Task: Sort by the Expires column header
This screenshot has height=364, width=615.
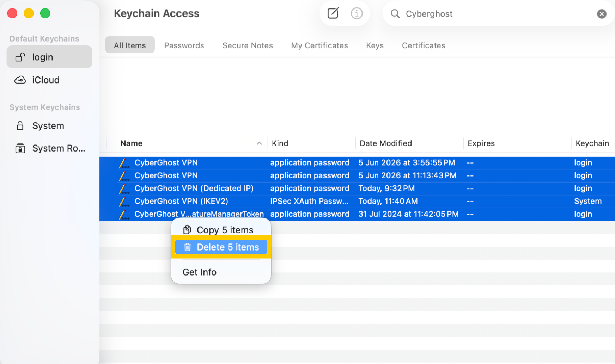Action: tap(481, 143)
